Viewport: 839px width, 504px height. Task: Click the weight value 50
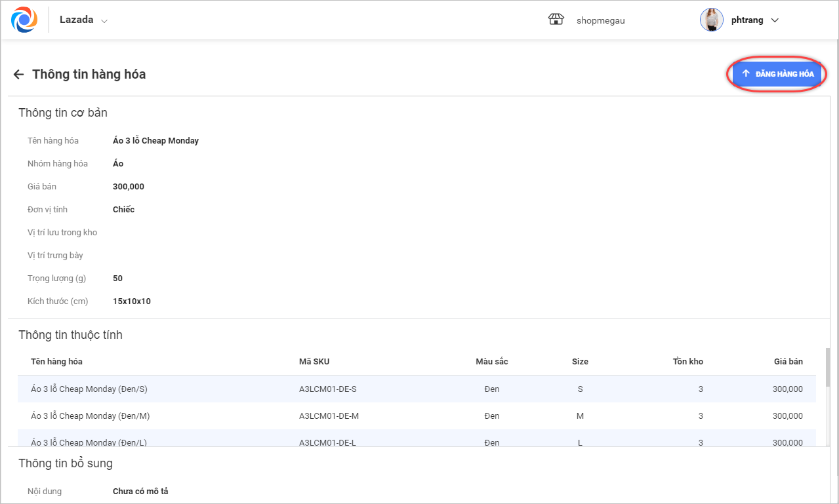118,279
